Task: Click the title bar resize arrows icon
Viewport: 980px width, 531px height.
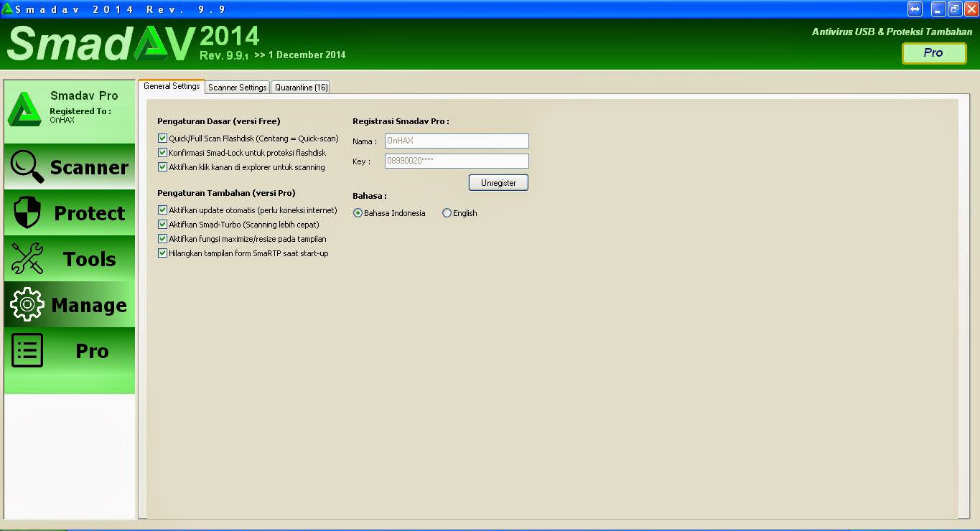Action: (915, 9)
